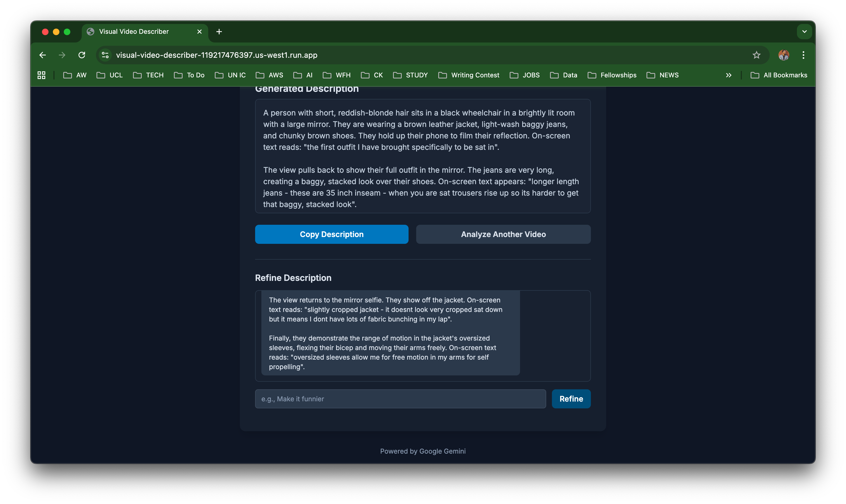
Task: Open the apps grid shortcut
Action: click(x=41, y=75)
